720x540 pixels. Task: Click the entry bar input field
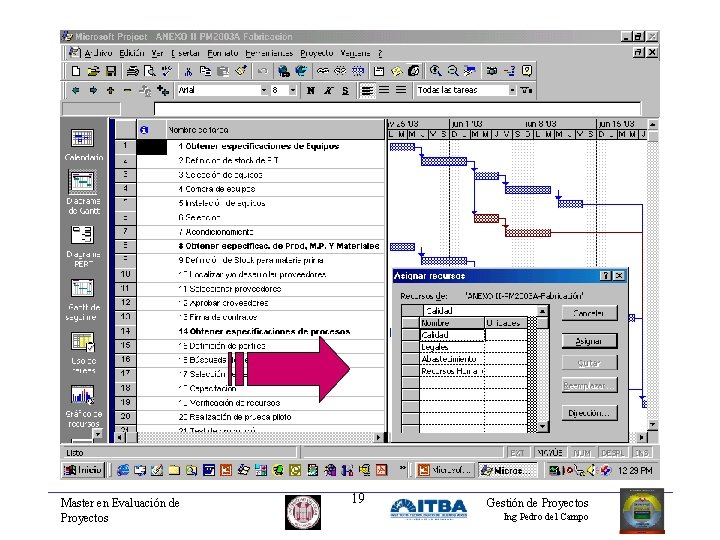pyautogui.click(x=398, y=109)
